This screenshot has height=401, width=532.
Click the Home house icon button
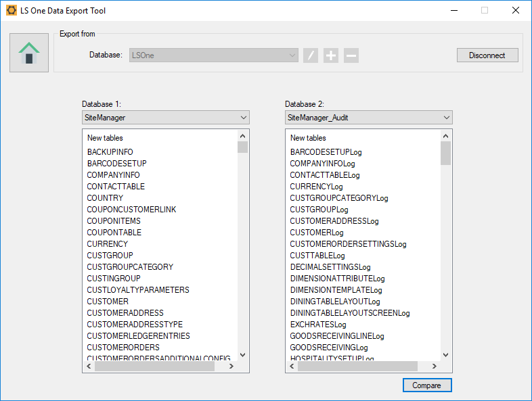pyautogui.click(x=29, y=53)
